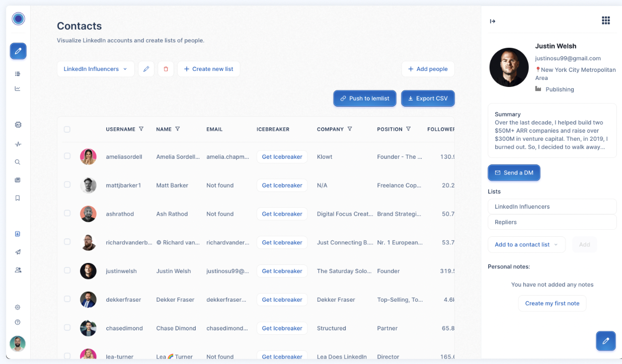The width and height of the screenshot is (622, 364).
Task: Open the help question mark icon
Action: [18, 322]
